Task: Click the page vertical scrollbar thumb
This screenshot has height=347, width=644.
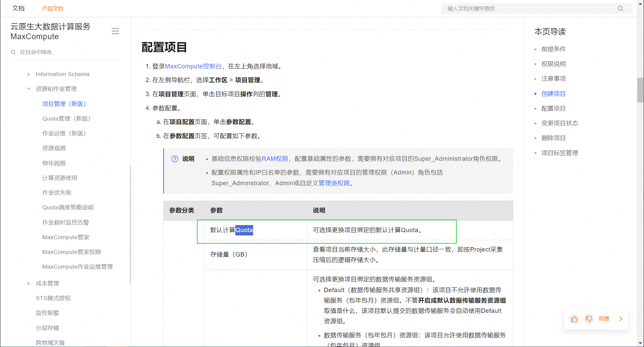Action: tap(640, 90)
